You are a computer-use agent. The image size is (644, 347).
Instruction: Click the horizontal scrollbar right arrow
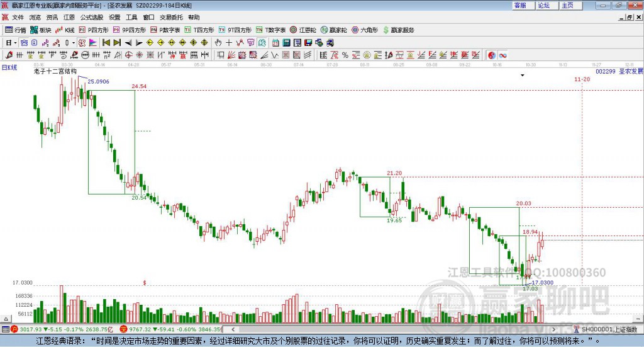[553, 329]
